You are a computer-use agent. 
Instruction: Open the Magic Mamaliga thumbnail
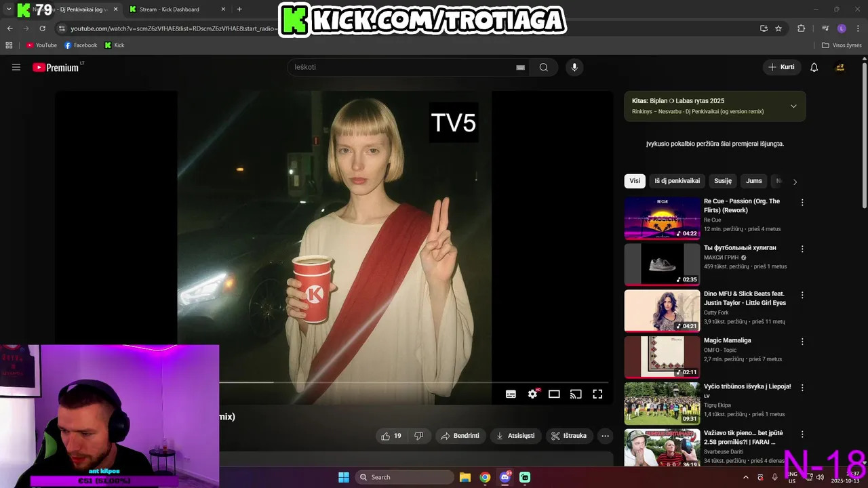[662, 357]
